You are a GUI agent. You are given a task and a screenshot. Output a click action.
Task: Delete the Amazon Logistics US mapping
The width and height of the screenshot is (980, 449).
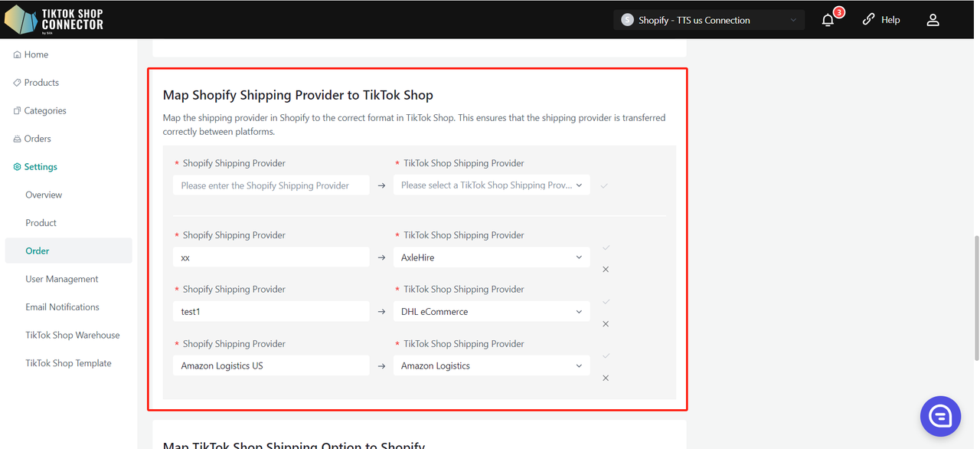606,379
